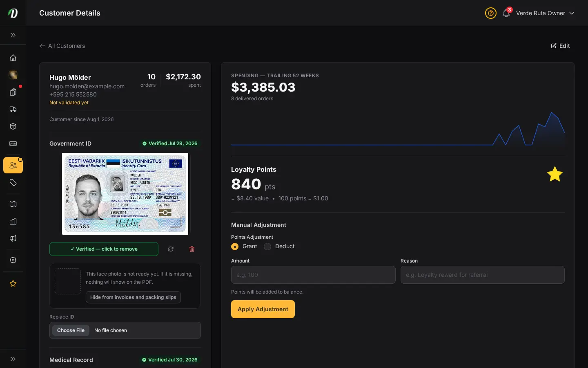Image resolution: width=588 pixels, height=368 pixels.
Task: Click the 'Not validated yet' status text
Action: [x=69, y=103]
